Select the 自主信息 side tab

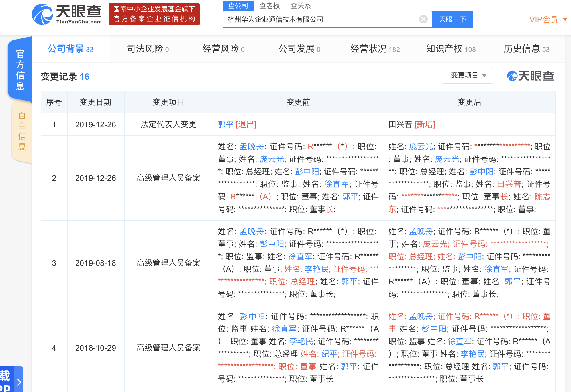22,131
